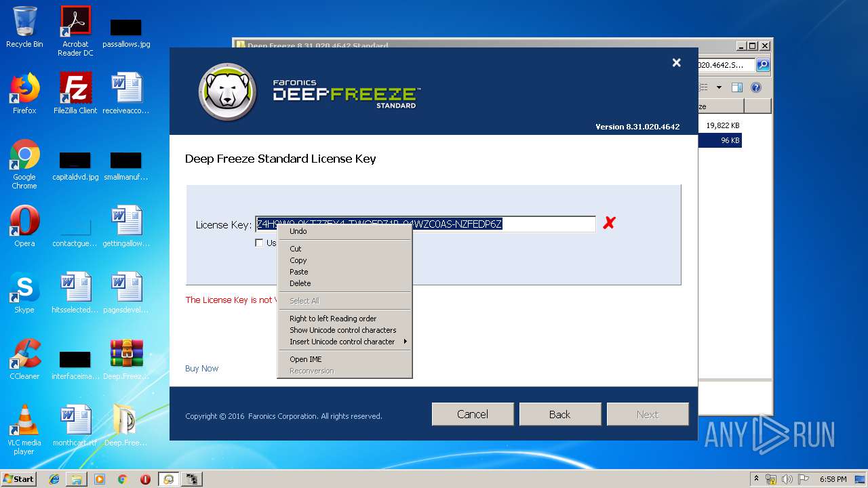Viewport: 868px width, 488px height.
Task: Show hidden system tray icons
Action: point(755,479)
